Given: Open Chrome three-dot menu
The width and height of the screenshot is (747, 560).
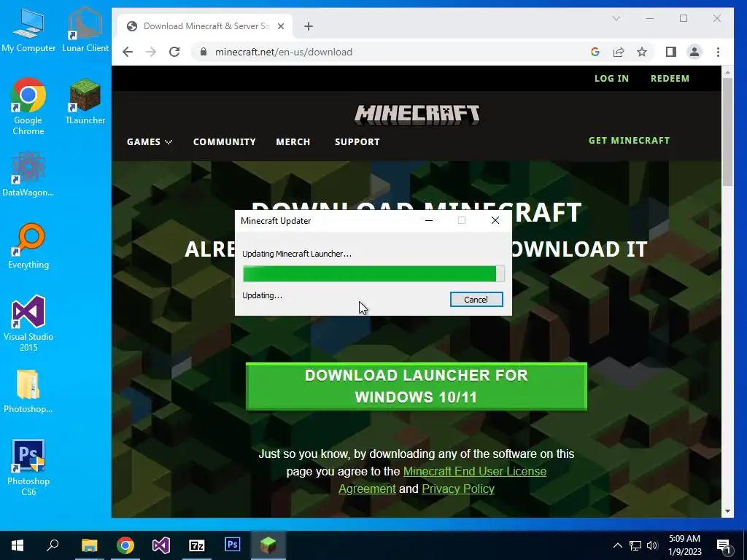Looking at the screenshot, I should click(x=718, y=52).
